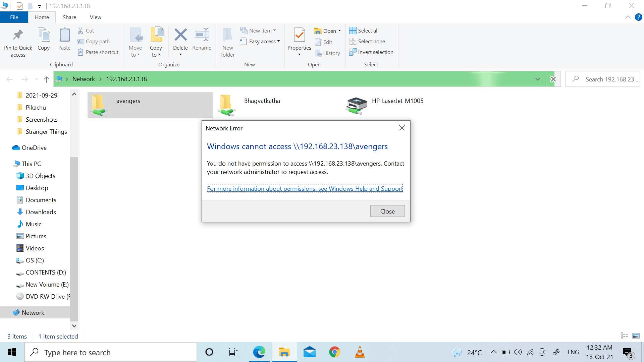
Task: Click Close in the Network Error dialog
Action: coord(387,211)
